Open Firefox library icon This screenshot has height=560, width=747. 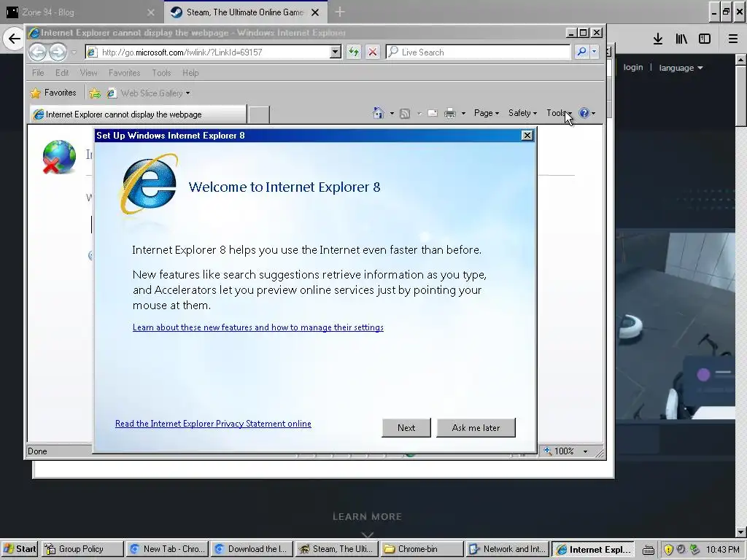click(681, 39)
